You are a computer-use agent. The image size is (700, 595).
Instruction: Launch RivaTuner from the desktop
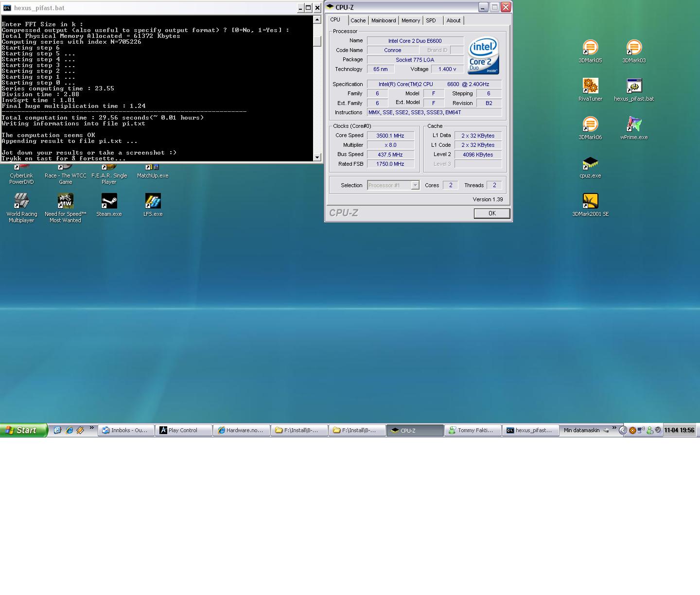click(590, 89)
